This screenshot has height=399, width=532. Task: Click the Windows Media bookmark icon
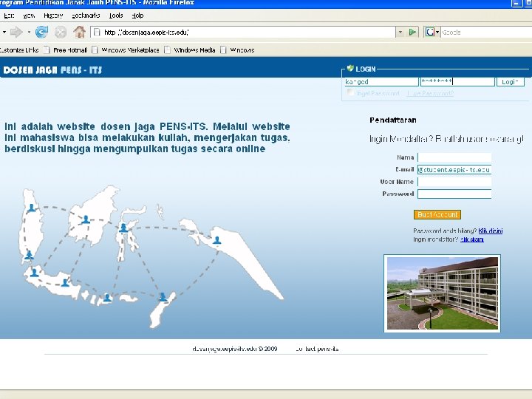(x=167, y=50)
